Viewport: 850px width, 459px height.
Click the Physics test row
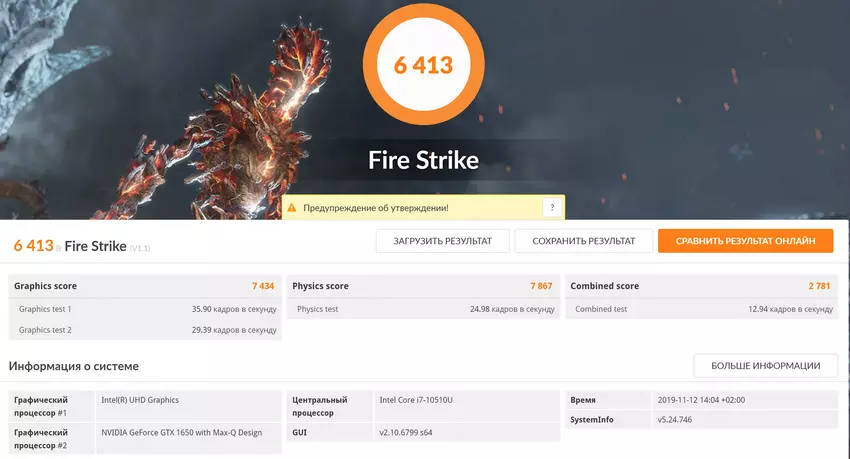423,309
